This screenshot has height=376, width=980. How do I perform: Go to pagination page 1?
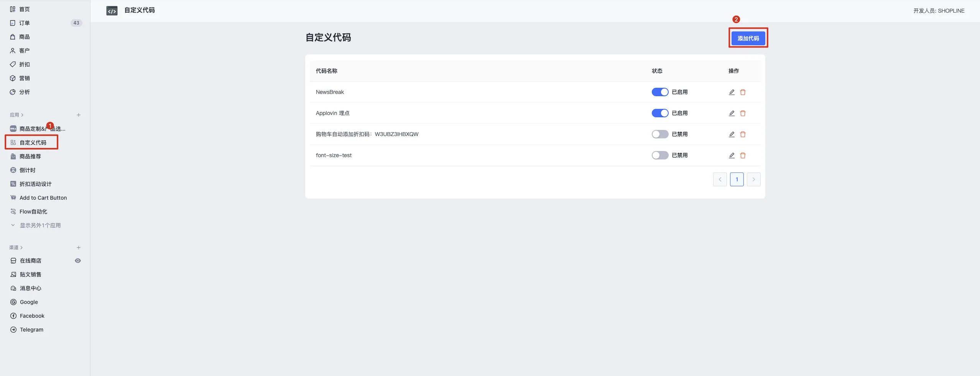click(x=737, y=179)
